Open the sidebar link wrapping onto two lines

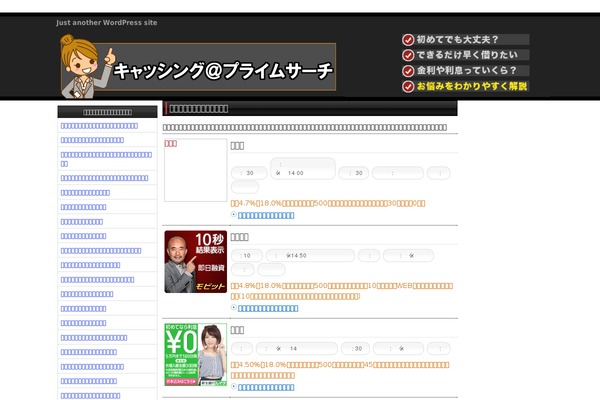click(106, 159)
